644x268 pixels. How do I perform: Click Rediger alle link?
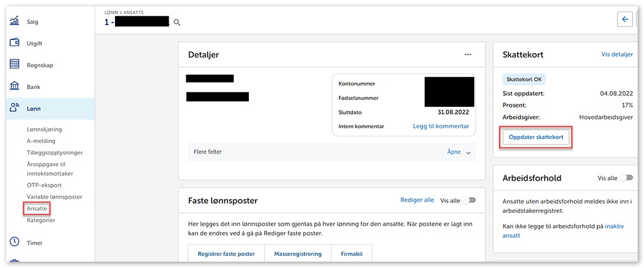417,200
